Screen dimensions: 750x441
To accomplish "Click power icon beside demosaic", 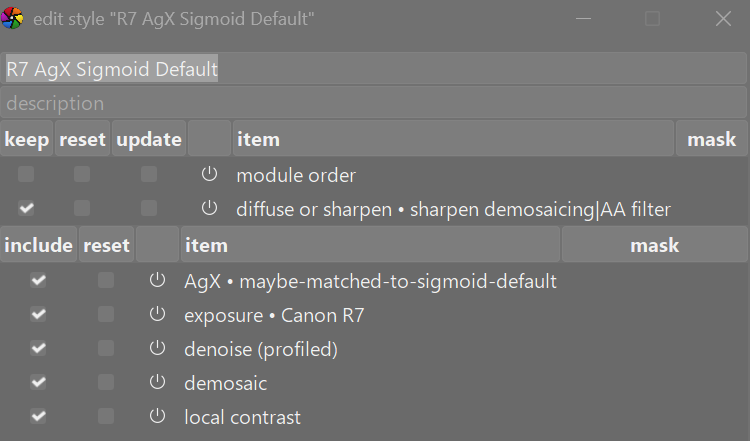I will tap(157, 383).
